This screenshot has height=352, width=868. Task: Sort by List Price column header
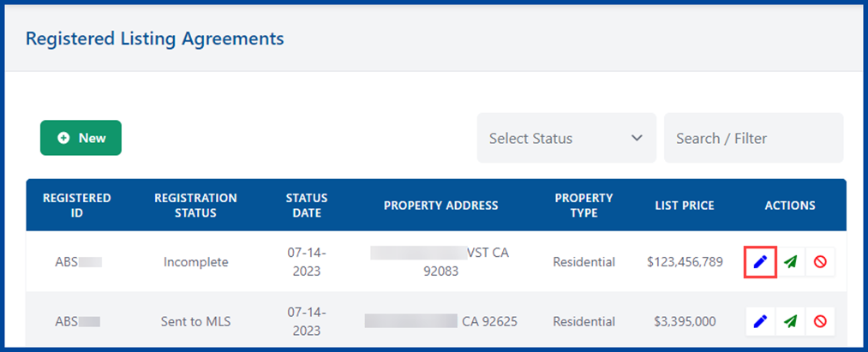point(685,206)
